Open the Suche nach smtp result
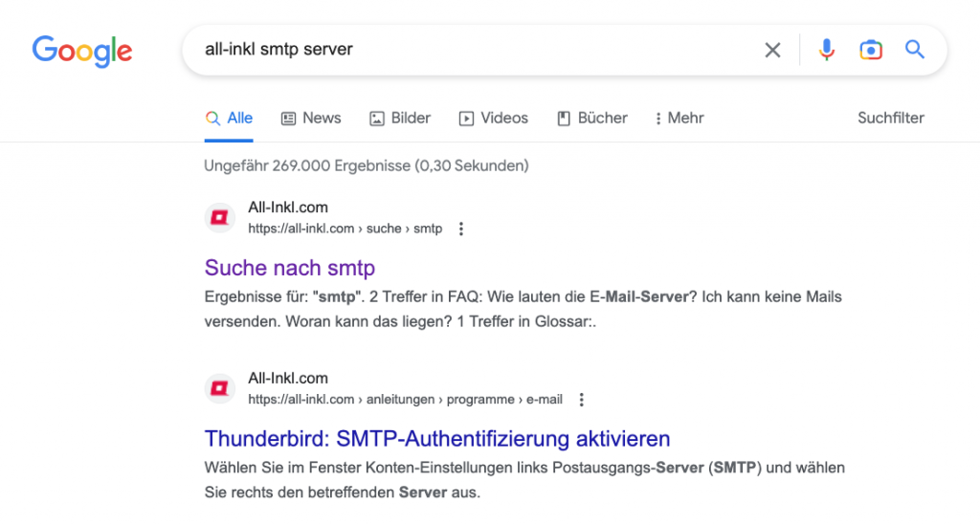 tap(289, 268)
